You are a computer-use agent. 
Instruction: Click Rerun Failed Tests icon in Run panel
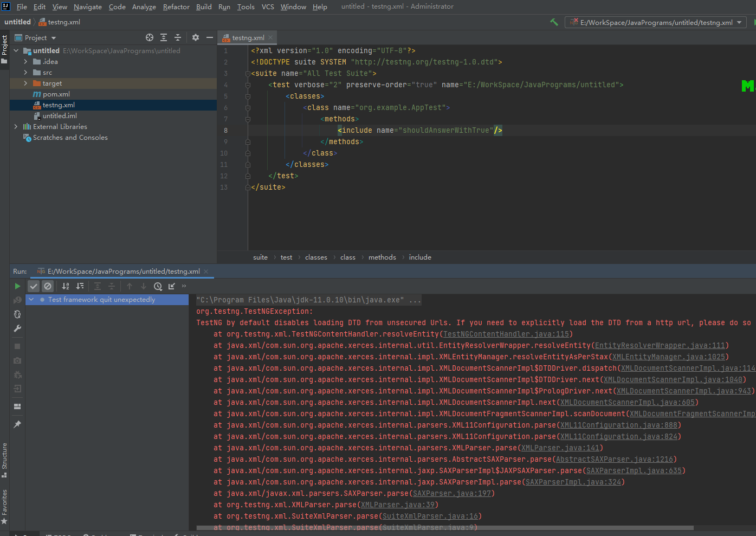coord(17,300)
